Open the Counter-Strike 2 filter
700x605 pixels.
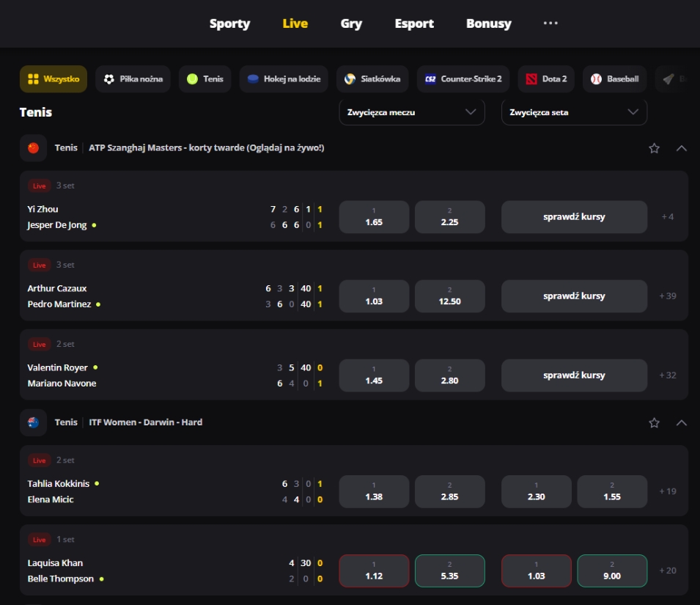coord(463,79)
